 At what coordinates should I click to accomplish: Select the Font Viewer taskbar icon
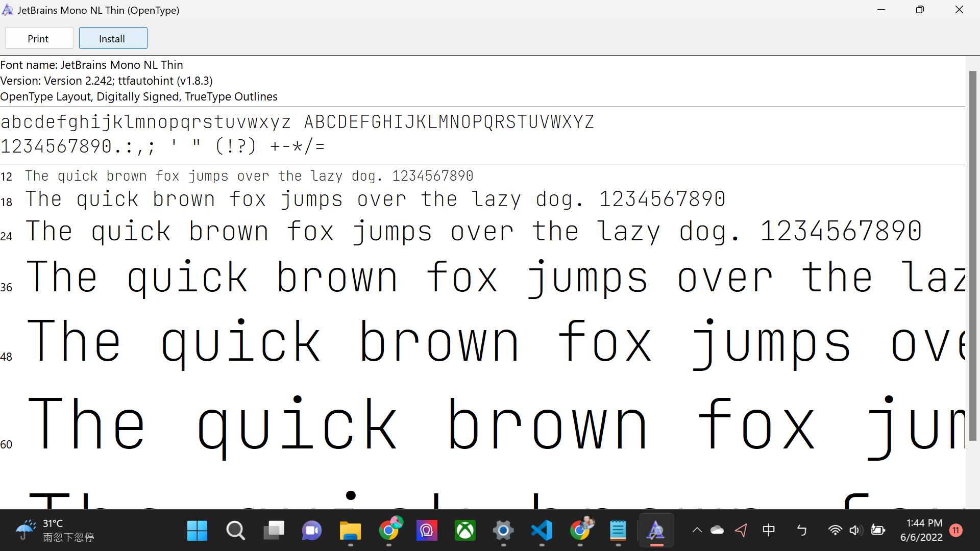click(656, 531)
